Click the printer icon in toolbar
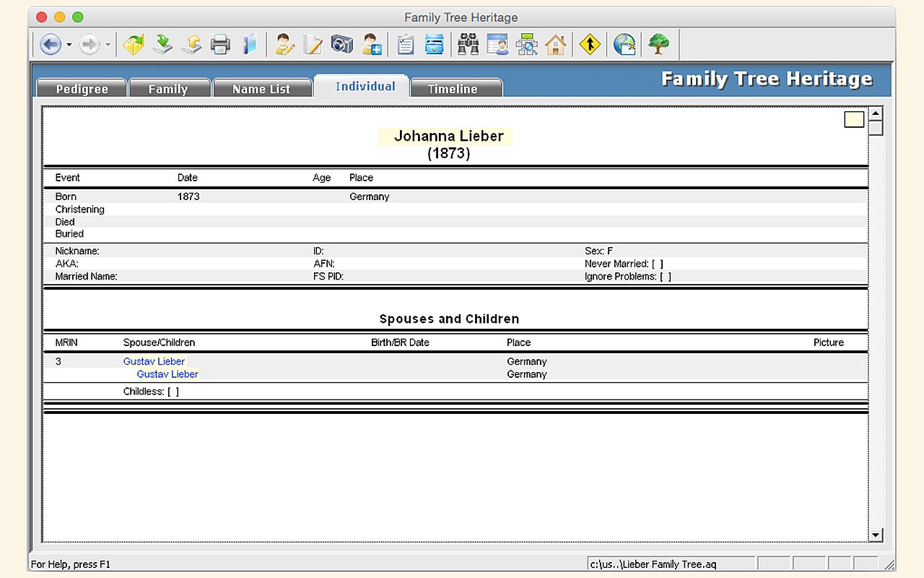 (220, 45)
